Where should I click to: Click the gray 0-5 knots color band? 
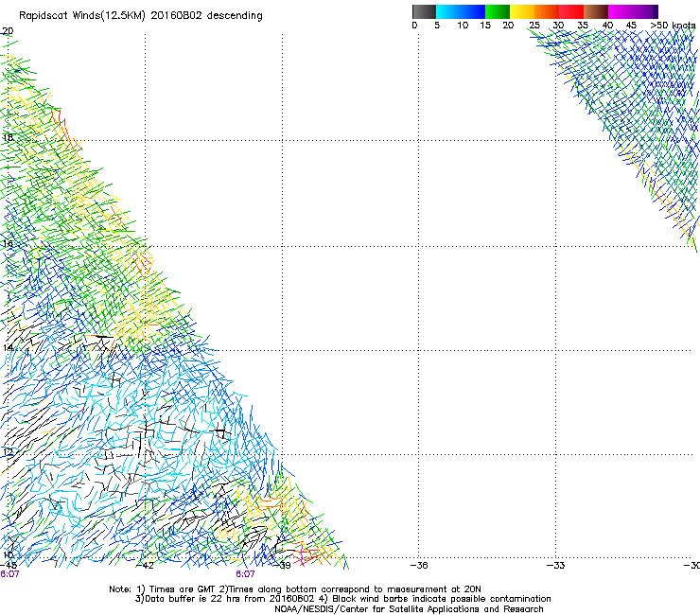pos(424,11)
